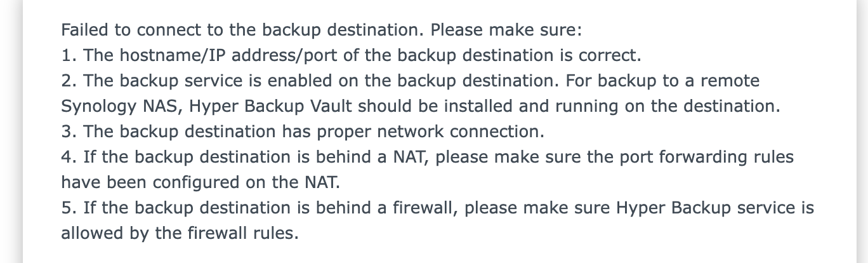Image resolution: width=868 pixels, height=263 pixels.
Task: Click the line "allowed by the firewall rules."
Action: point(180,233)
